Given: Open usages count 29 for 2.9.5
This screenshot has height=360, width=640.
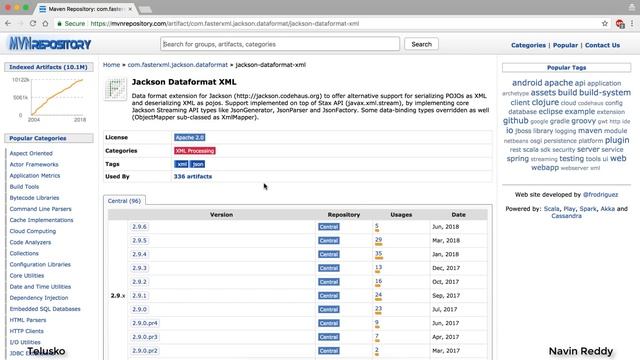Looking at the screenshot, I should point(378,240).
